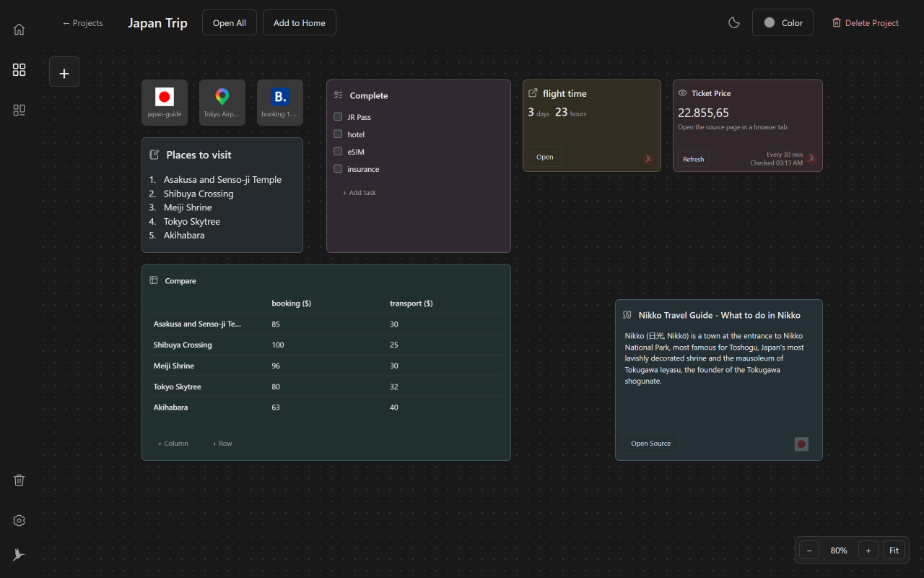924x578 pixels.
Task: Click the external link icon beside flight time
Action: [x=533, y=93]
